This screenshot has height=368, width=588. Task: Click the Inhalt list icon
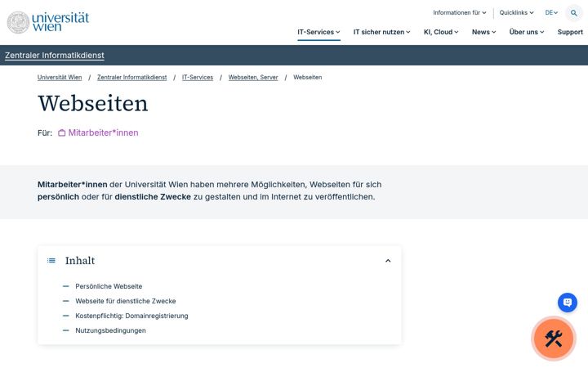(x=51, y=261)
